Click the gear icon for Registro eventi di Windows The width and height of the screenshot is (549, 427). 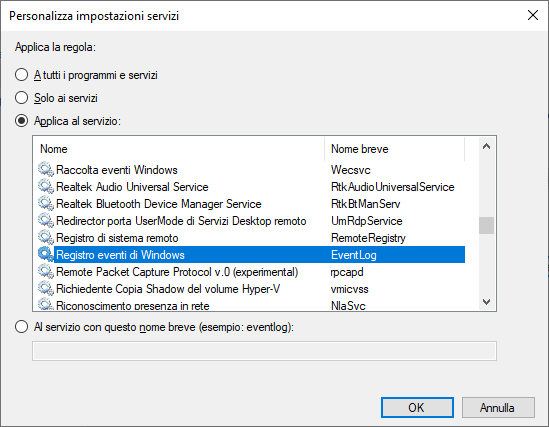[46, 255]
